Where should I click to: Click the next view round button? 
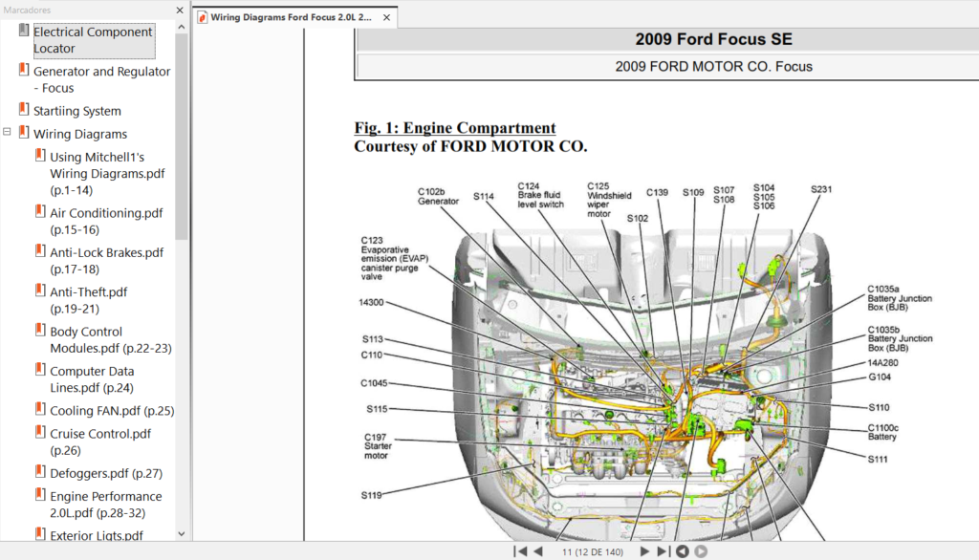[x=701, y=551]
